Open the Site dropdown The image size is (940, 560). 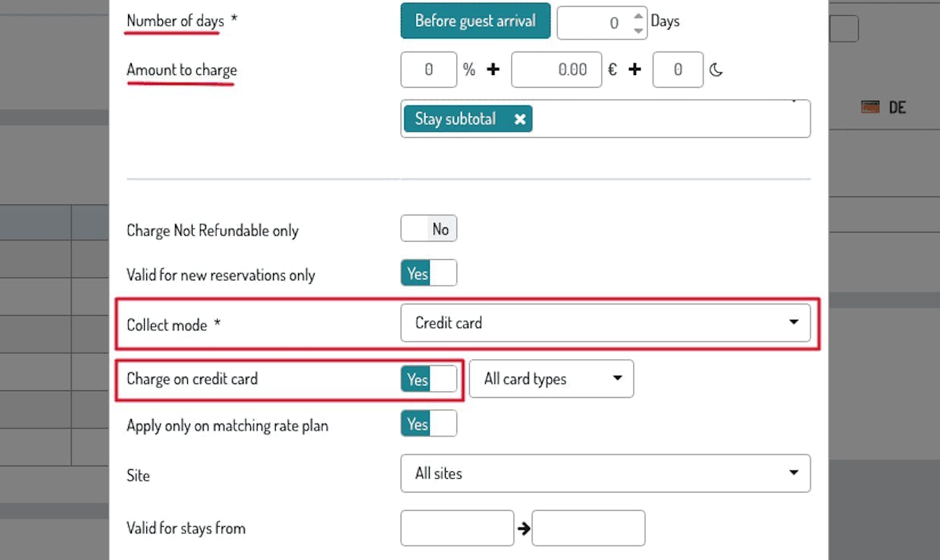[605, 474]
